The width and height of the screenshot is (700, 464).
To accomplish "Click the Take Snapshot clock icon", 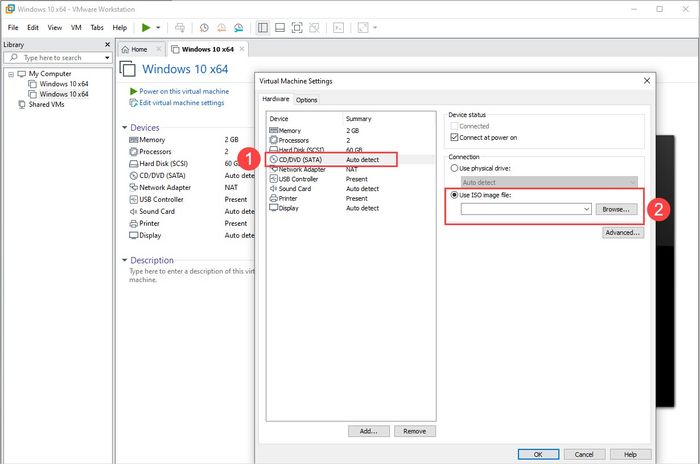I will [x=204, y=28].
